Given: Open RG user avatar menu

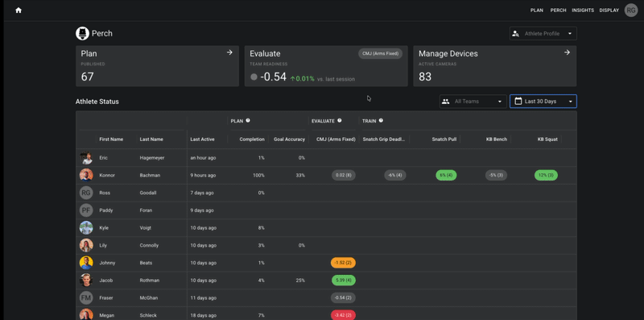Looking at the screenshot, I should coord(631,10).
